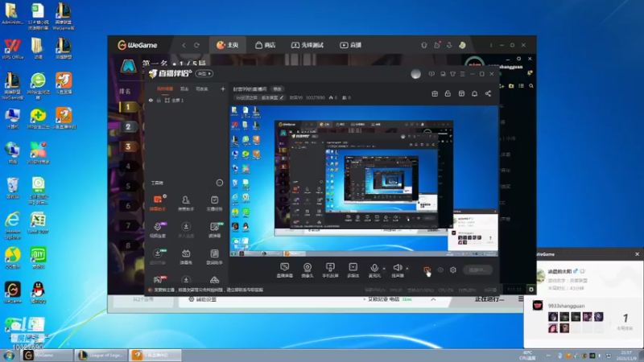Open the streaming settings gear
The height and width of the screenshot is (362, 644).
coord(453,269)
